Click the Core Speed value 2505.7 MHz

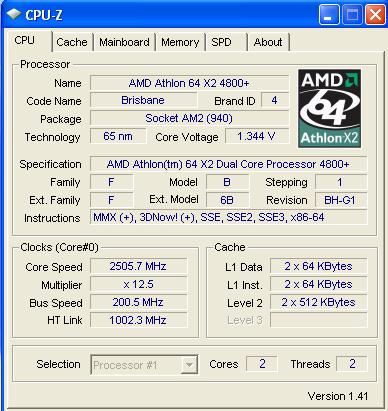(x=139, y=266)
